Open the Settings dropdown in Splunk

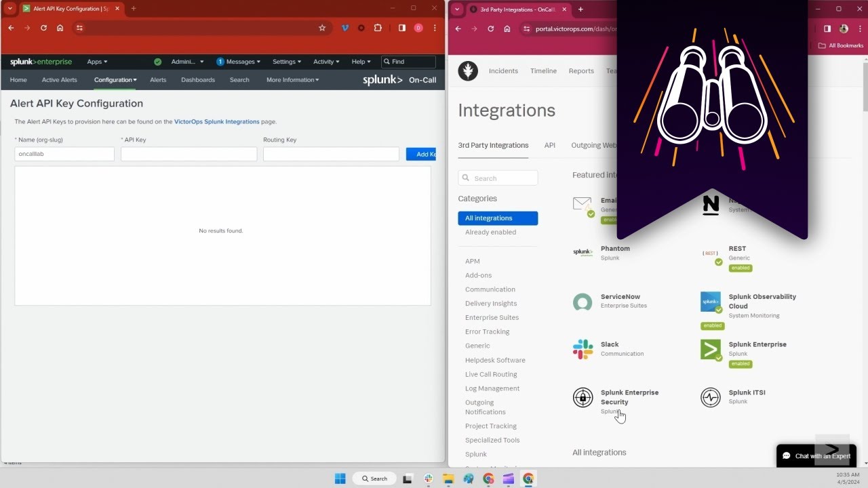tap(286, 62)
